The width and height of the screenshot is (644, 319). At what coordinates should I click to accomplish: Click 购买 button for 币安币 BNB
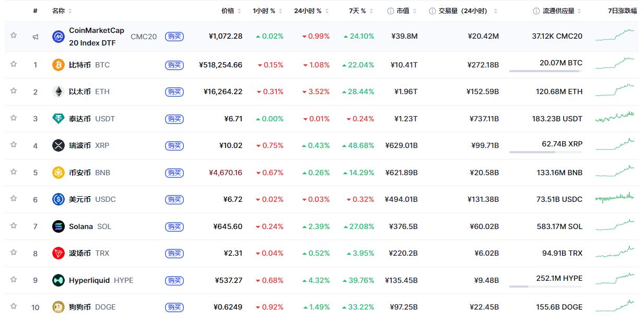[174, 173]
